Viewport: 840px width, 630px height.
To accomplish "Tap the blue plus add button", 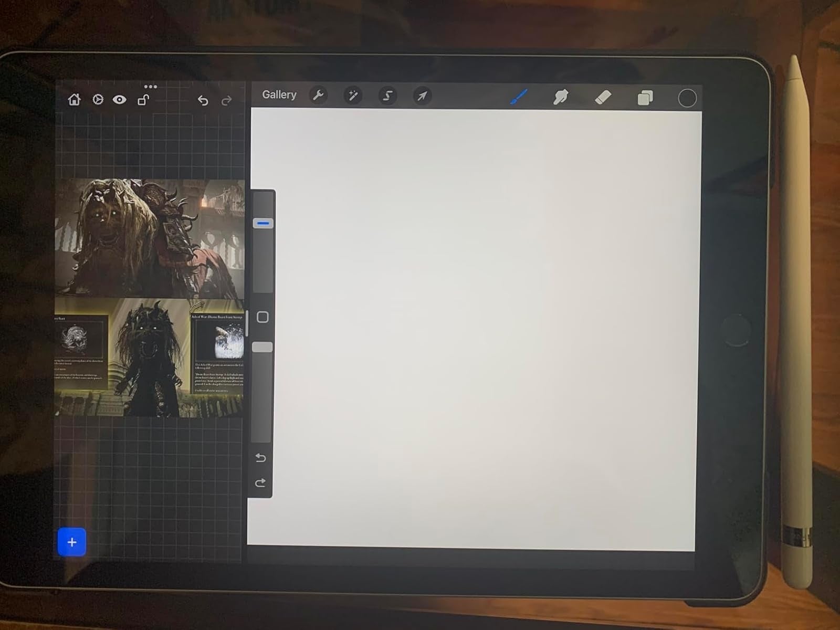I will (72, 542).
